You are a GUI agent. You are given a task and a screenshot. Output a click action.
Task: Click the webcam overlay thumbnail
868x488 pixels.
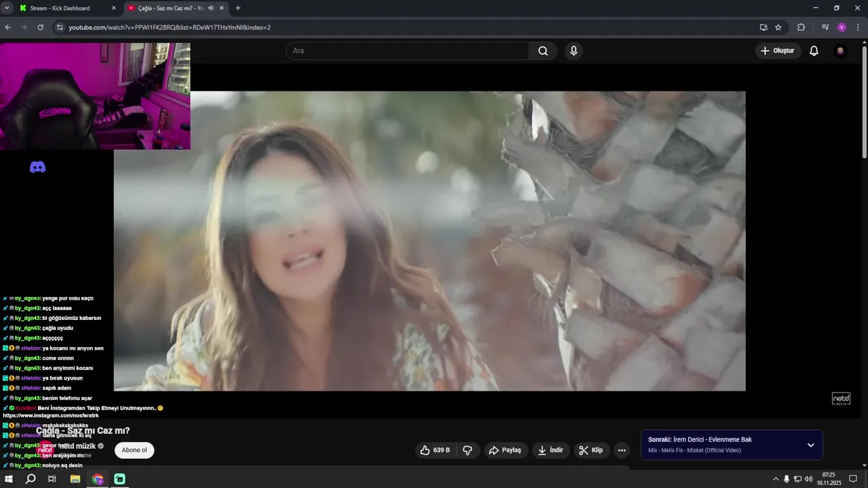point(95,96)
